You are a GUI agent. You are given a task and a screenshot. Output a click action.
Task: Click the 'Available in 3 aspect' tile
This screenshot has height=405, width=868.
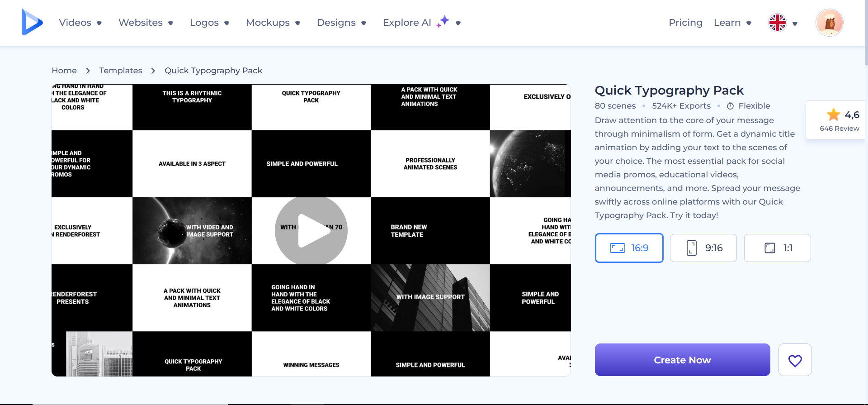192,164
